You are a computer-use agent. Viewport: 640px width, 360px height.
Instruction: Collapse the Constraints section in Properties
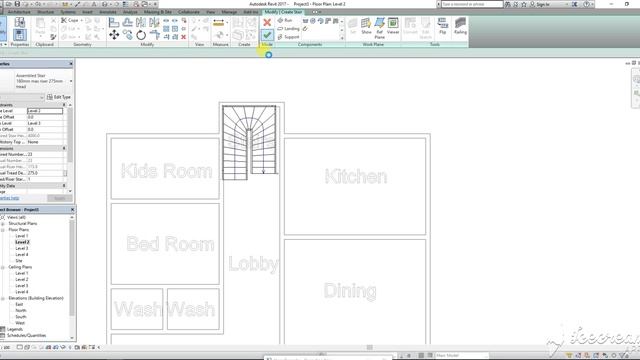pyautogui.click(x=64, y=105)
